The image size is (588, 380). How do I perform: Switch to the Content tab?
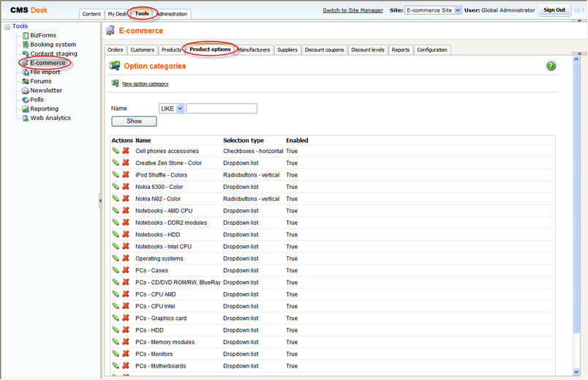pos(91,14)
